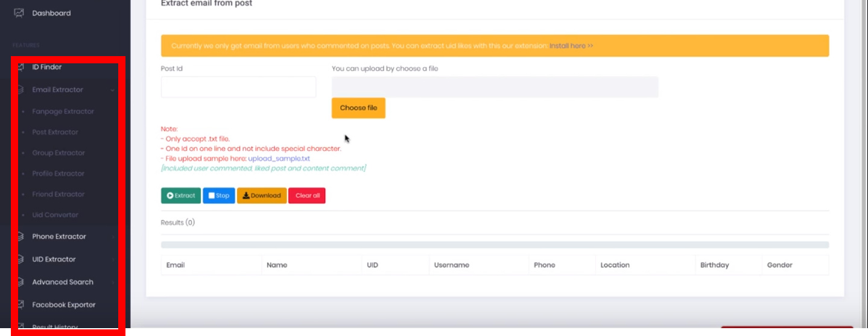Expand the Phone Extractor submenu arrow

113,237
